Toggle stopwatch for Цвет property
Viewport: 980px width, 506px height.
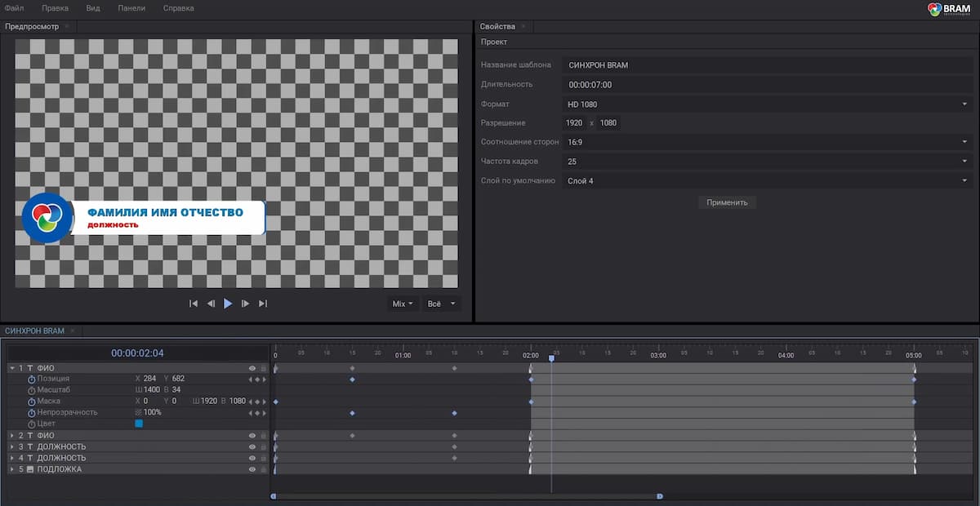[32, 424]
